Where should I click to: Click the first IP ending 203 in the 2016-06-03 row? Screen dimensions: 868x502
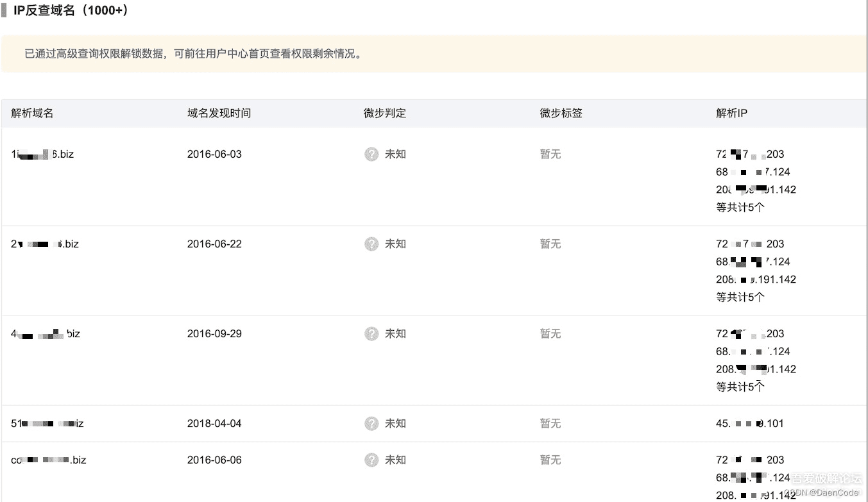pyautogui.click(x=750, y=154)
